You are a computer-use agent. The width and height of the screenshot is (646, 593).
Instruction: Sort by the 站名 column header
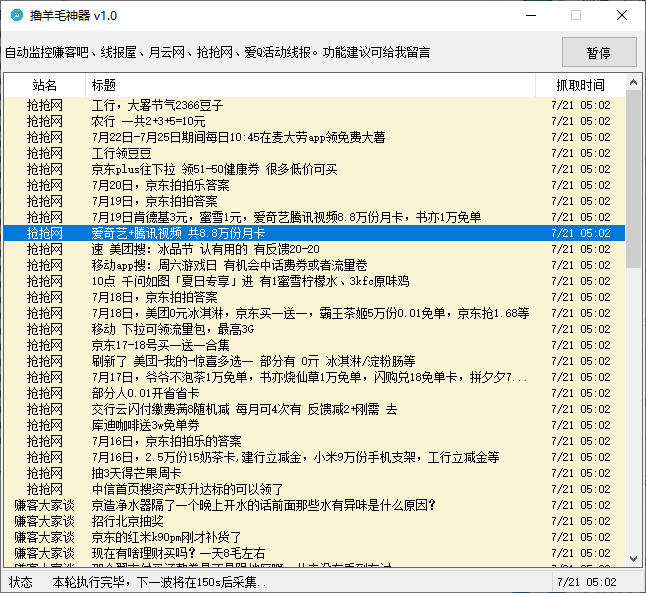[x=44, y=85]
